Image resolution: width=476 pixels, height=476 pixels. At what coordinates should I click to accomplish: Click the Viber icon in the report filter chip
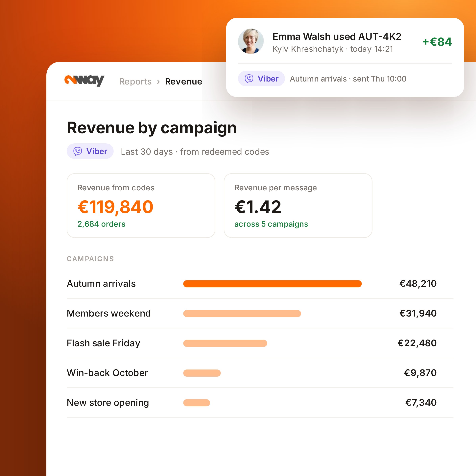(x=78, y=151)
